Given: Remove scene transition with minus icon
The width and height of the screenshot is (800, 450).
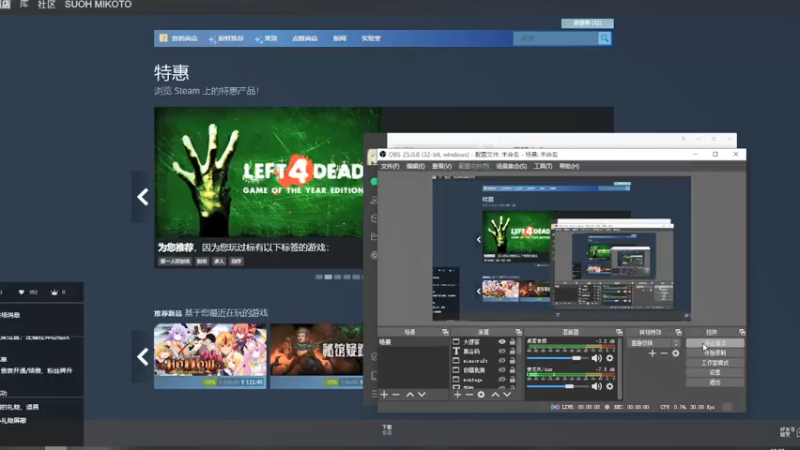Looking at the screenshot, I should click(x=664, y=353).
